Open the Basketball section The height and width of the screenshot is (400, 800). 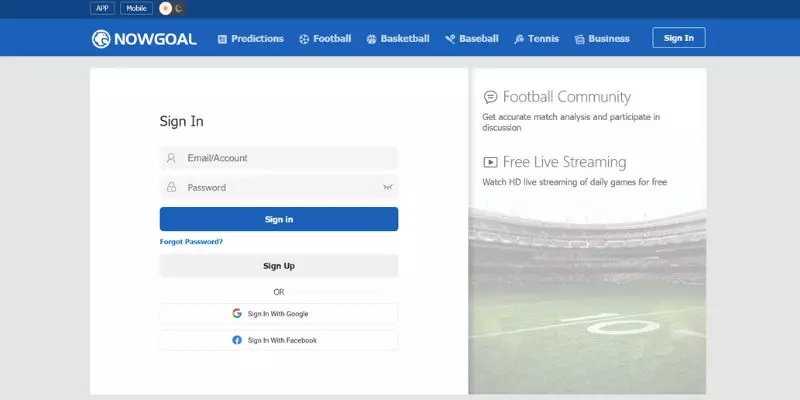coord(398,39)
